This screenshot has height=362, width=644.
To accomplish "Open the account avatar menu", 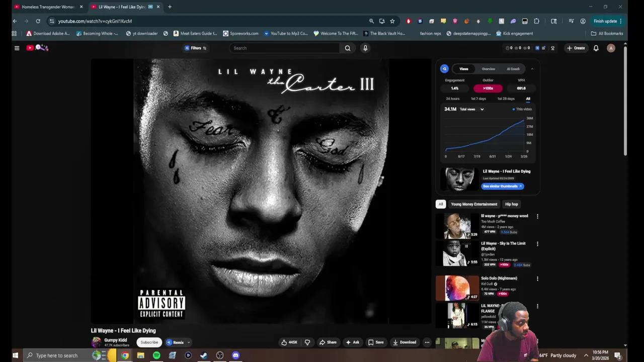I will [611, 48].
